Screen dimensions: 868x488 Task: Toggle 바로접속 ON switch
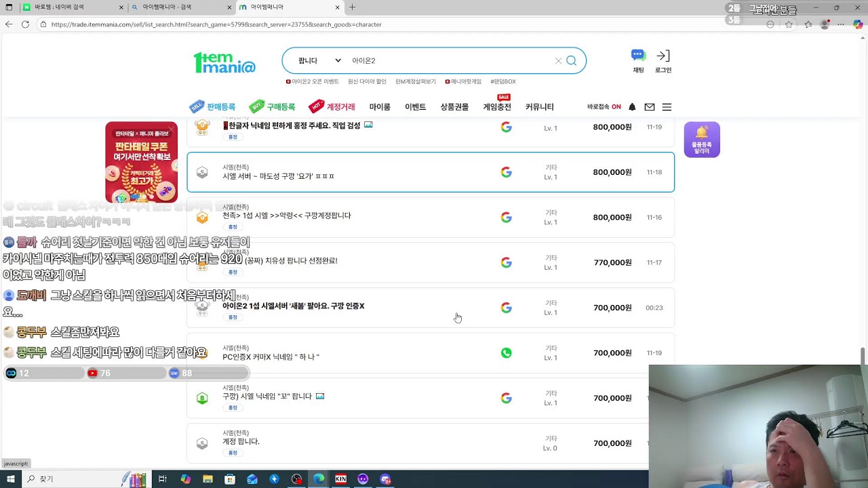point(604,107)
